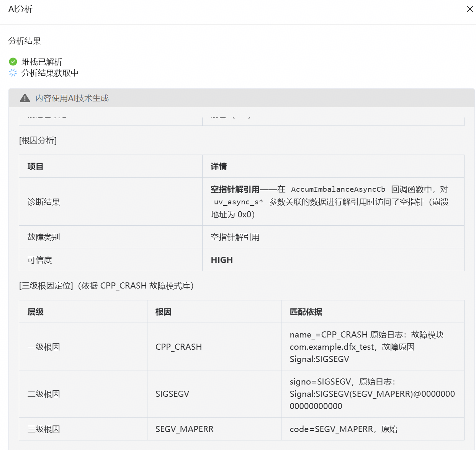This screenshot has width=476, height=450.
Task: Click the AccumImbalanceAsyncCb code text
Action: click(x=338, y=189)
